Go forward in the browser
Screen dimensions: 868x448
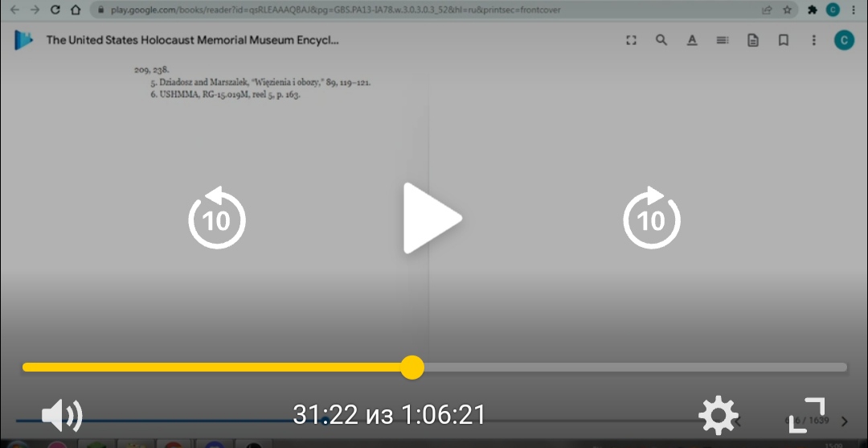[35, 10]
